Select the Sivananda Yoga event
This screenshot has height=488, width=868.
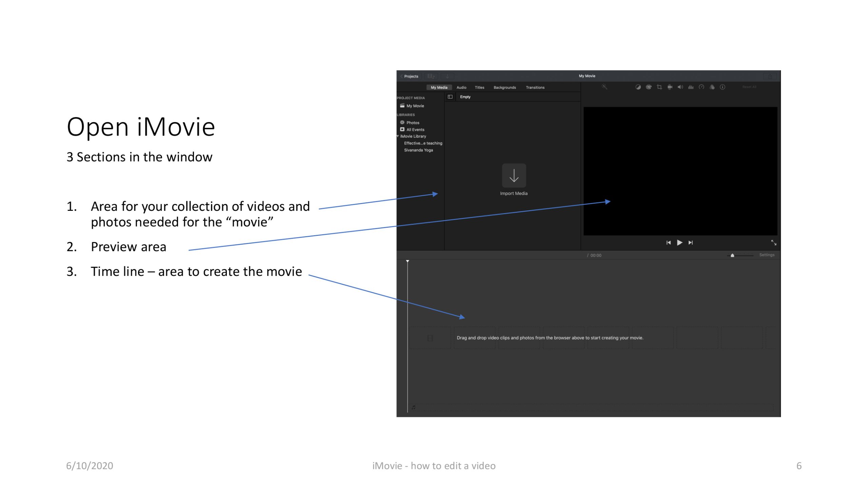point(418,150)
